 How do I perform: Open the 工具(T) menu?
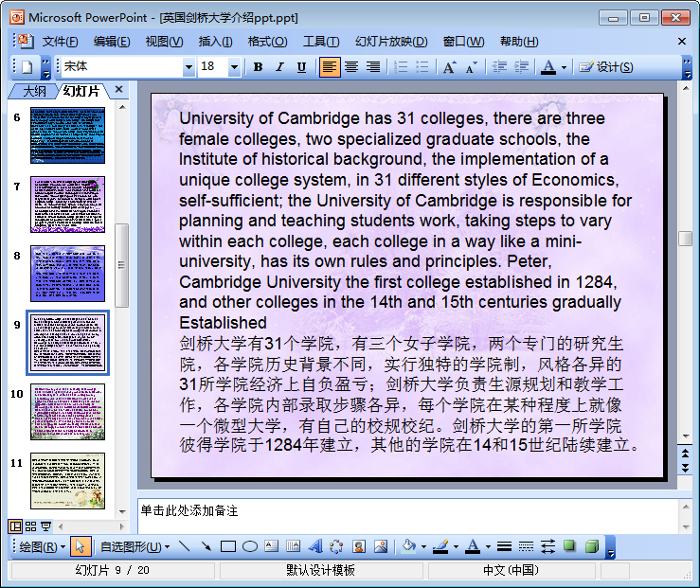(321, 42)
